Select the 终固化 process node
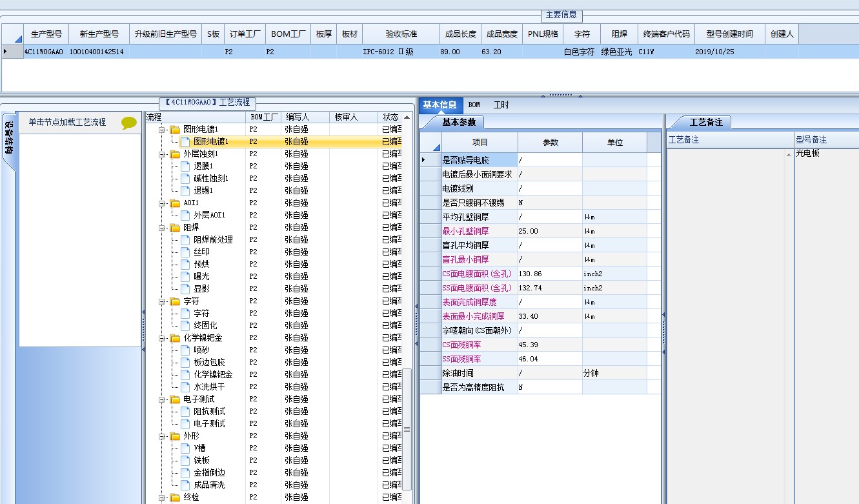 pos(205,326)
